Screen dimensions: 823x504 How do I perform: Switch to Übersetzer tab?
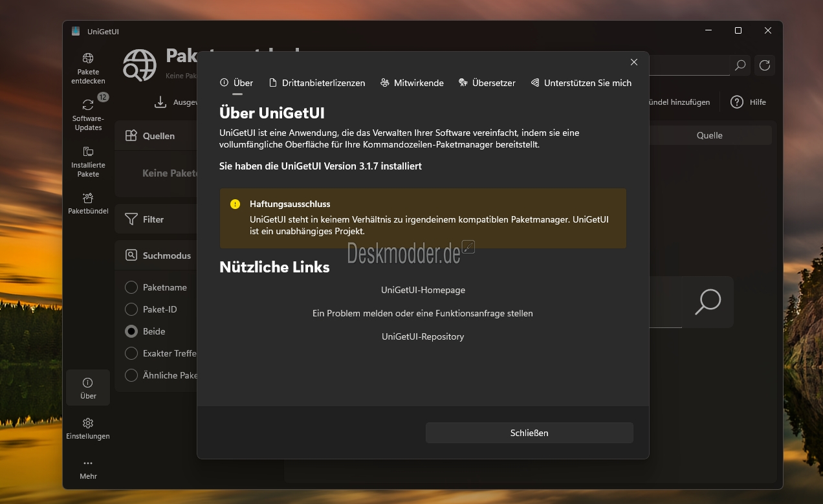pyautogui.click(x=487, y=83)
